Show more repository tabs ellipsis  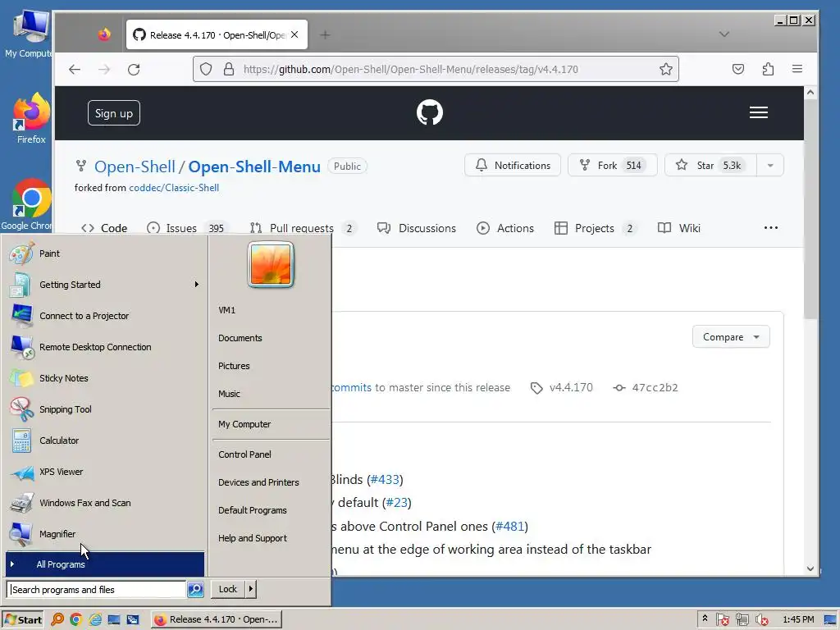pyautogui.click(x=771, y=228)
